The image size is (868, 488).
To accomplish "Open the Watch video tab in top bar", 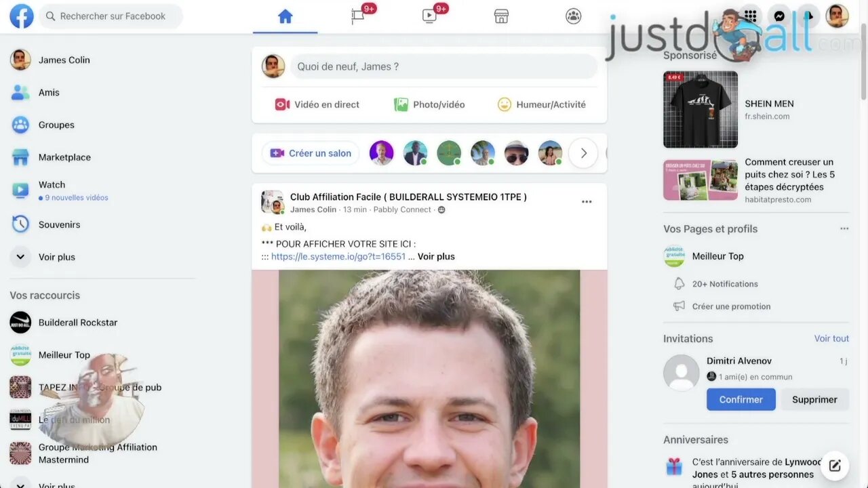I will pos(429,16).
